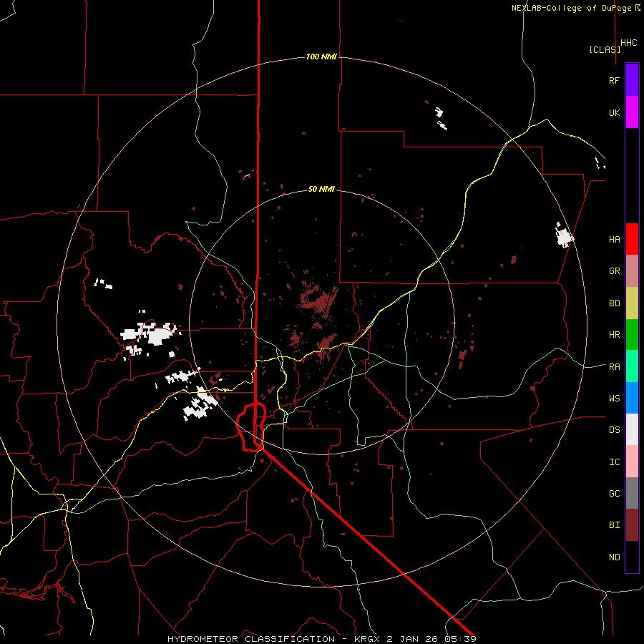644x644 pixels.
Task: Click the IC legend label
Action: [614, 462]
